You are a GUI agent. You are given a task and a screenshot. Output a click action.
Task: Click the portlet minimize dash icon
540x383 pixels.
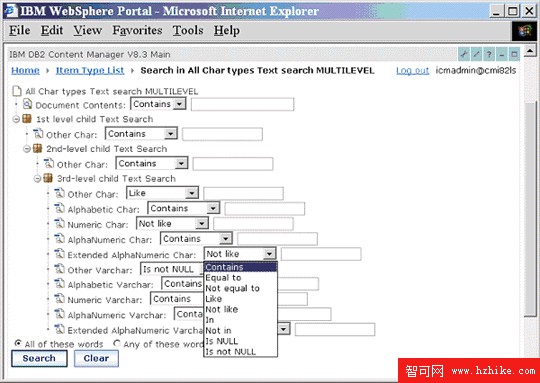pyautogui.click(x=501, y=54)
